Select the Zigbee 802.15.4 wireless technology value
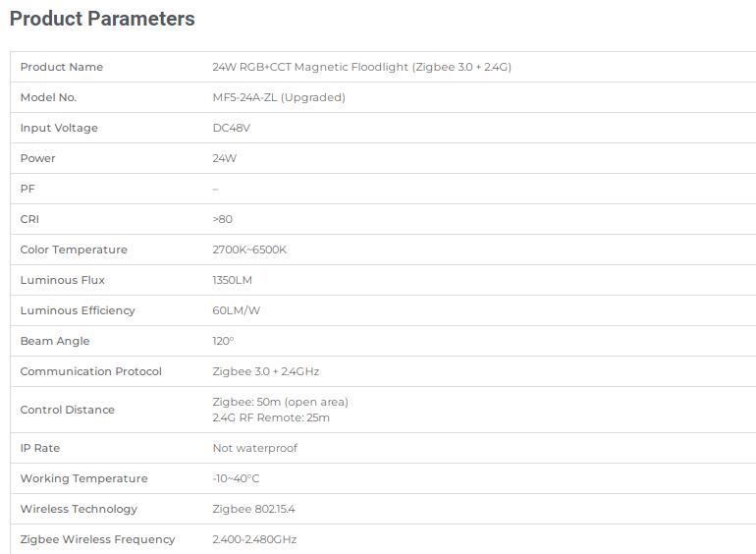 tap(253, 509)
